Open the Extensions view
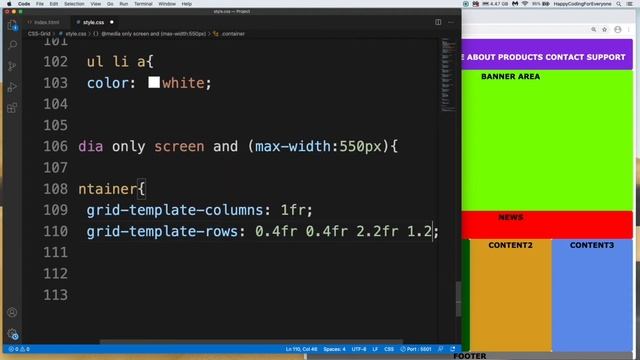 [x=12, y=108]
